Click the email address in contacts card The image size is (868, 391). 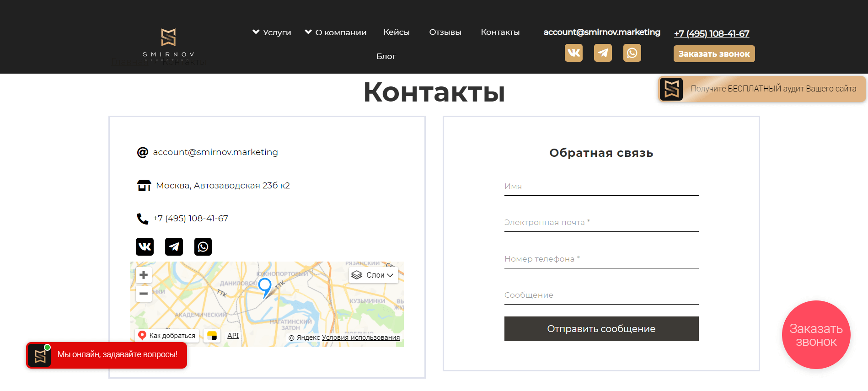click(x=215, y=152)
